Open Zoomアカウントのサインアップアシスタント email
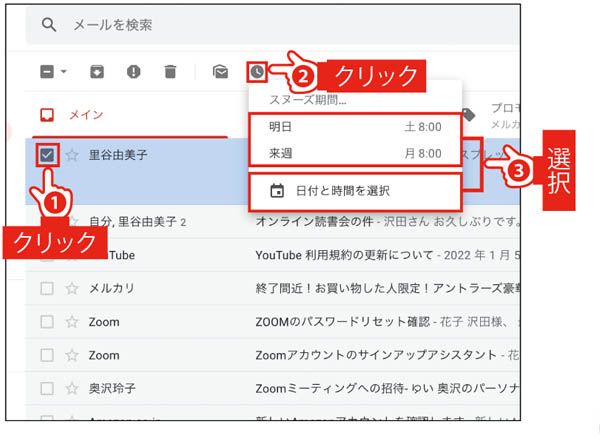Viewport: 600px width, 440px height. coord(272,355)
